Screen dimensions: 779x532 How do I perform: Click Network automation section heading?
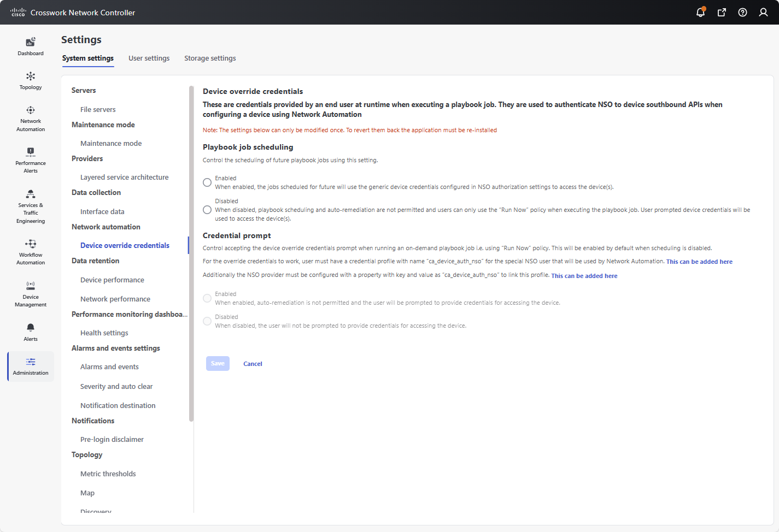pyautogui.click(x=106, y=227)
